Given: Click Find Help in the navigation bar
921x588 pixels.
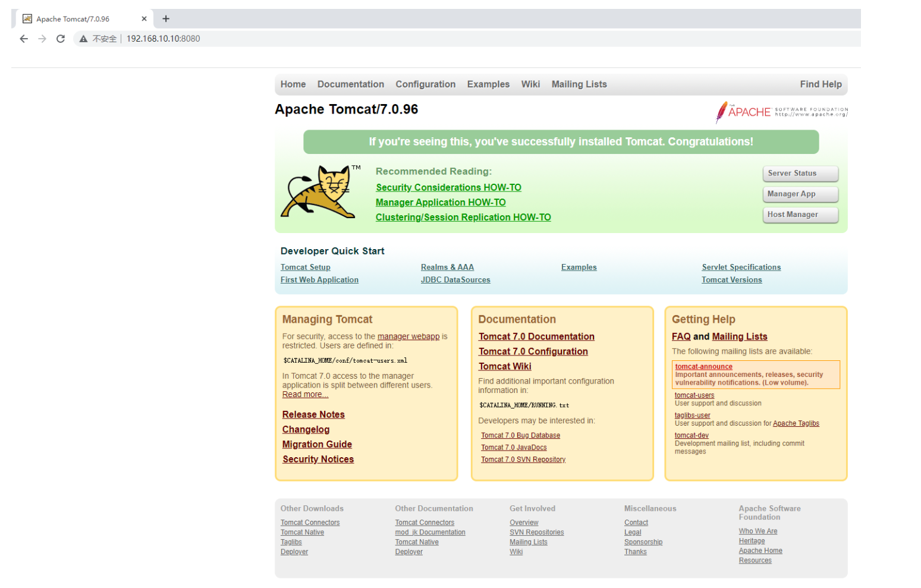Looking at the screenshot, I should pos(821,84).
